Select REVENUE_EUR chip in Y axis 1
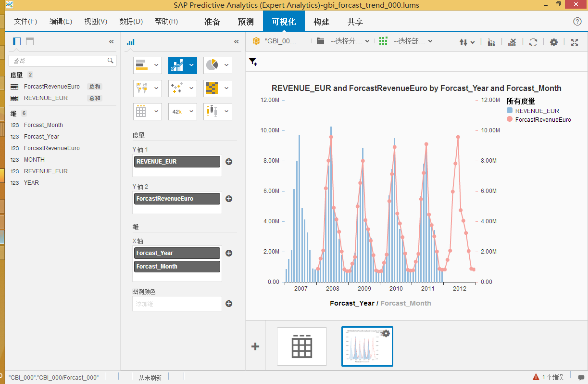 pos(177,162)
